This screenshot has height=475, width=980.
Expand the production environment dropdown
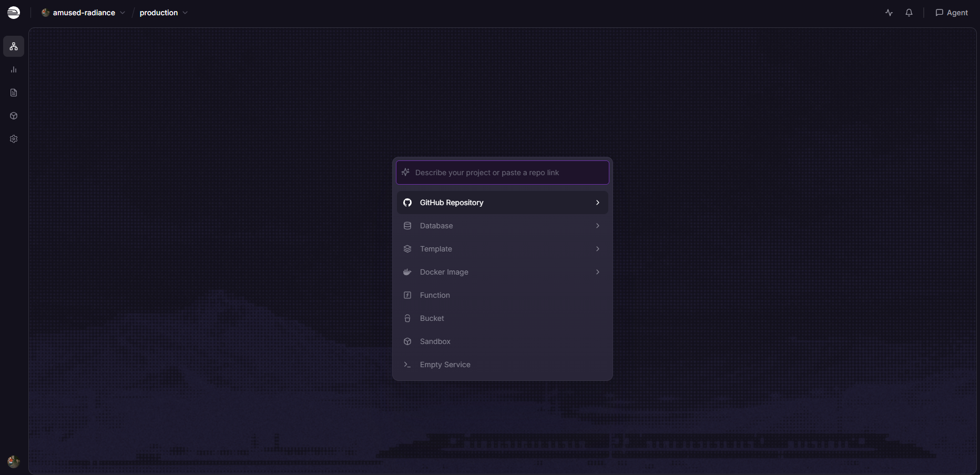point(164,13)
